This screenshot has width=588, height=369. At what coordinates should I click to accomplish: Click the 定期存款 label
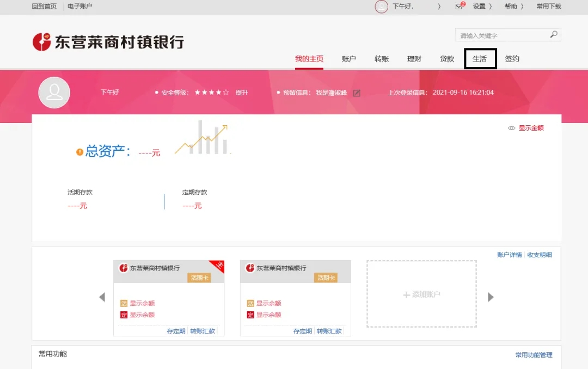pyautogui.click(x=194, y=192)
